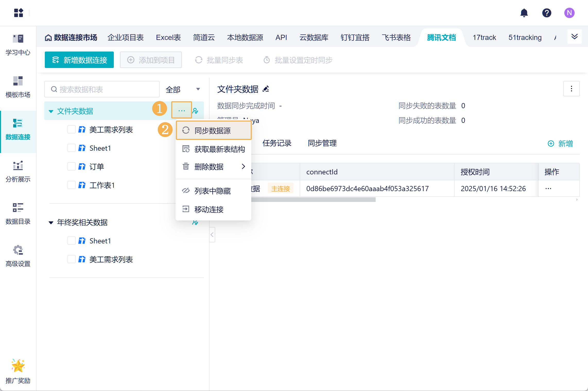Open the vertical three-dot menu of 文件夹数据 panel

coord(571,89)
